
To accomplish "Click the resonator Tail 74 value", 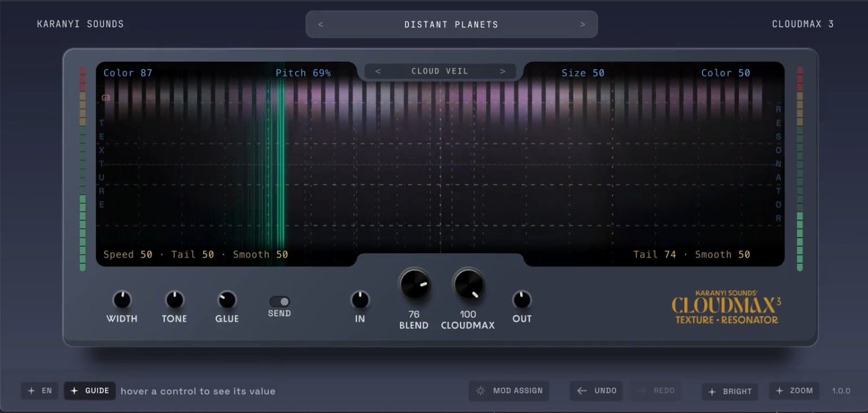I will pos(654,255).
